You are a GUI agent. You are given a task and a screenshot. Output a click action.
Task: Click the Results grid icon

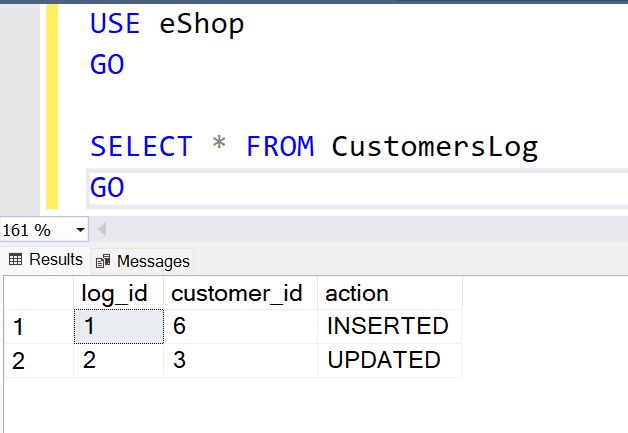click(15, 260)
